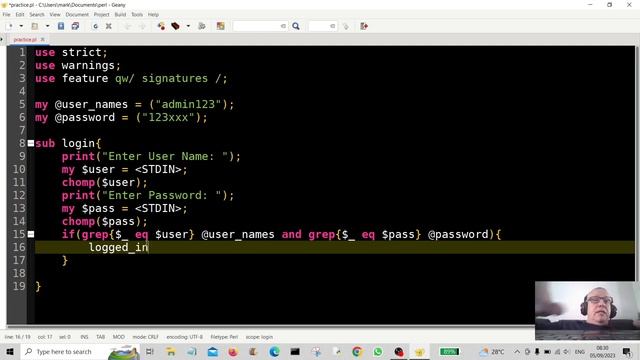
Task: Launch Firefox from the taskbar
Action: [x=233, y=351]
